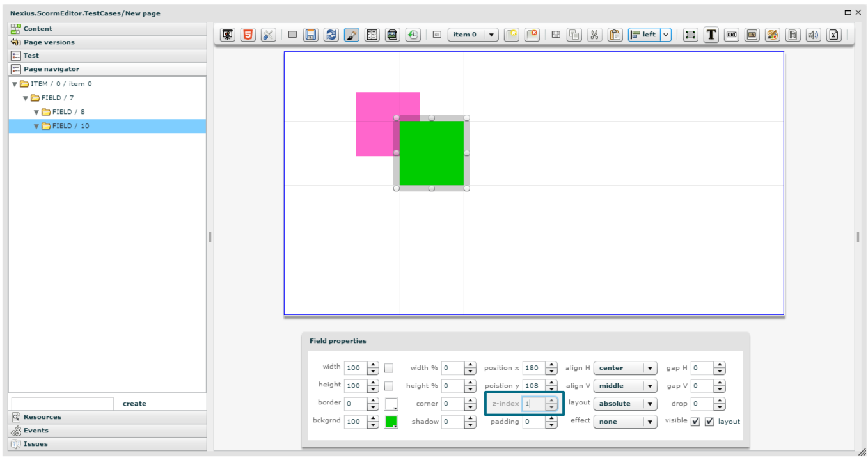Open the align H center dropdown
The image size is (868, 460).
point(625,368)
